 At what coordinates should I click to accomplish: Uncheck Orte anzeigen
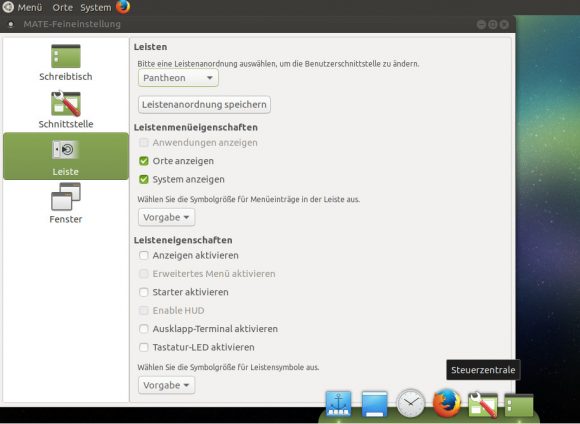(144, 161)
